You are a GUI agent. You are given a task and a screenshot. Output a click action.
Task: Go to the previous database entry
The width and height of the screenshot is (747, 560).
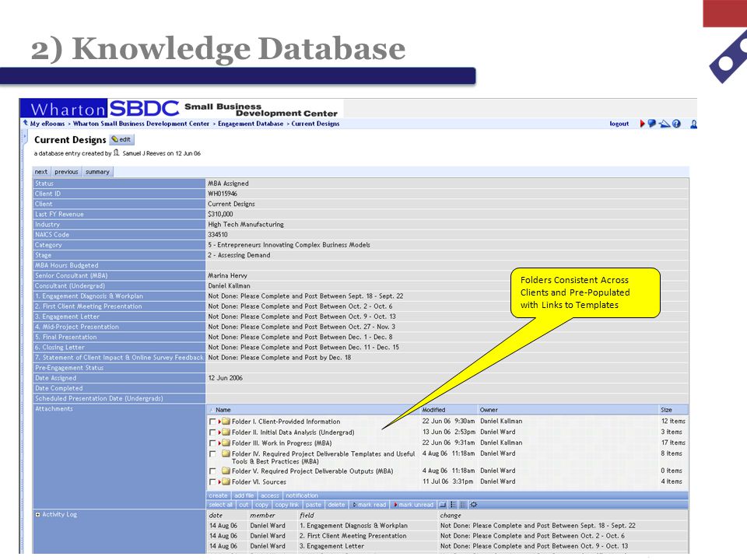[x=66, y=172]
